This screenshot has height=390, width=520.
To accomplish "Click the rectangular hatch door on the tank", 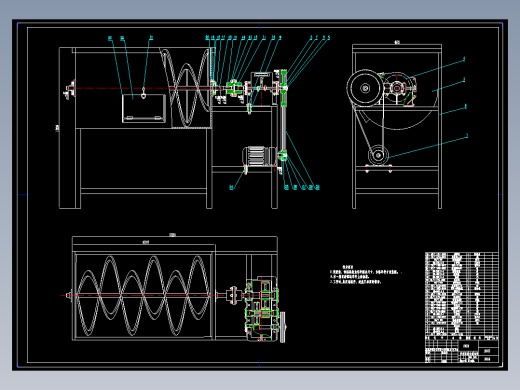I will (144, 108).
